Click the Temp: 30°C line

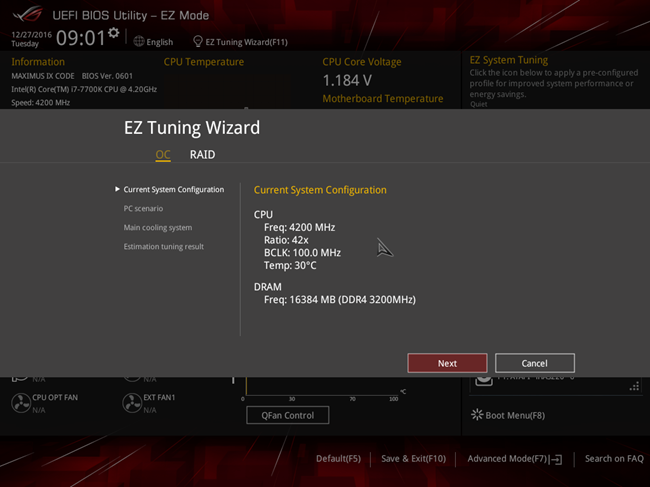pos(290,265)
